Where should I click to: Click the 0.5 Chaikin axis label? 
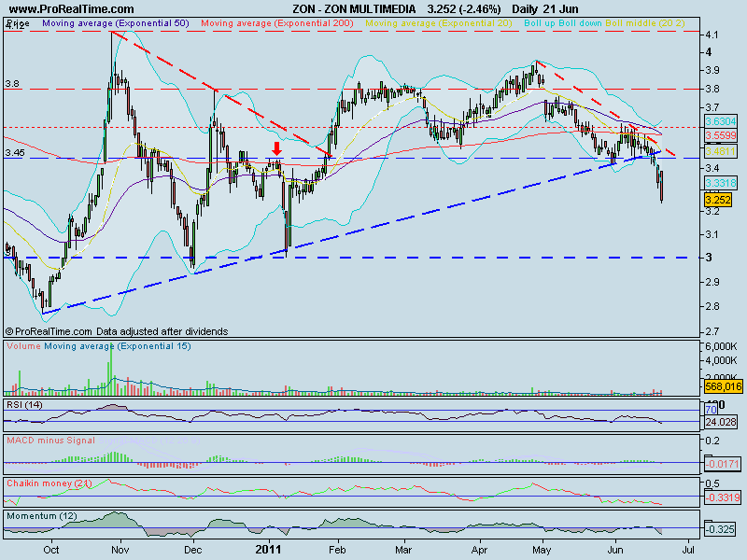point(712,483)
